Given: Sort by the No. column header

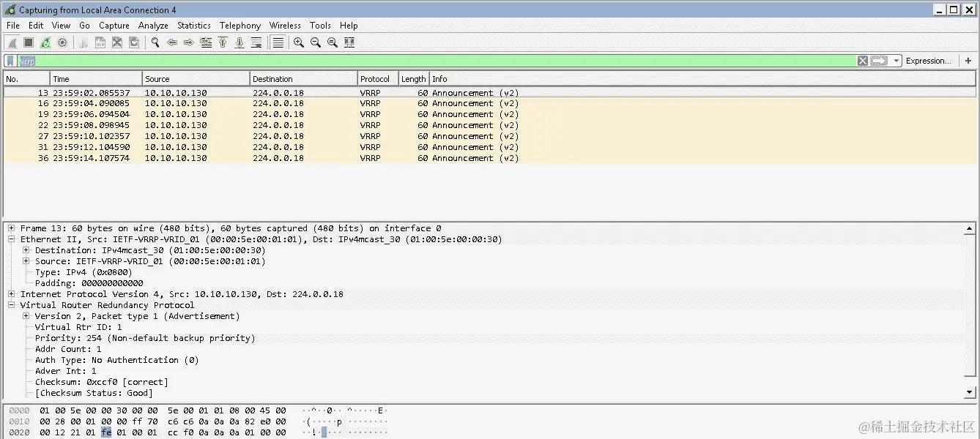Looking at the screenshot, I should click(x=26, y=78).
